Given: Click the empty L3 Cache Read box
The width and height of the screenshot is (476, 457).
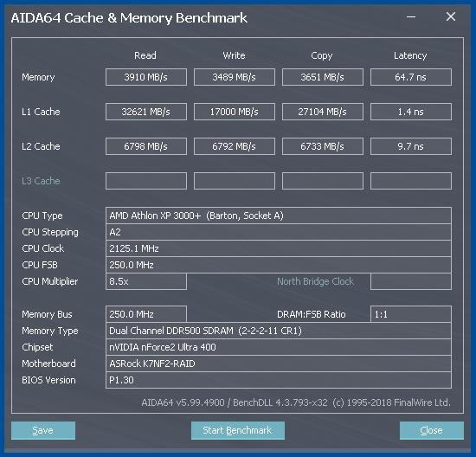Looking at the screenshot, I should 146,181.
